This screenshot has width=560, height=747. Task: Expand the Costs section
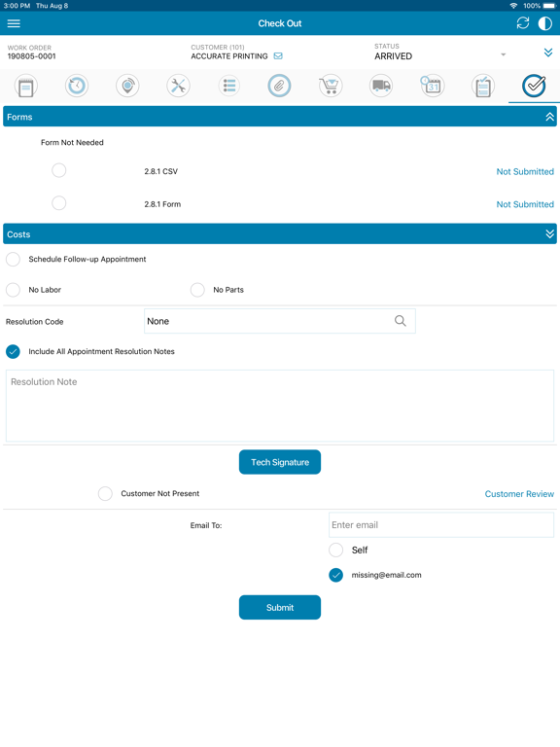coord(549,233)
